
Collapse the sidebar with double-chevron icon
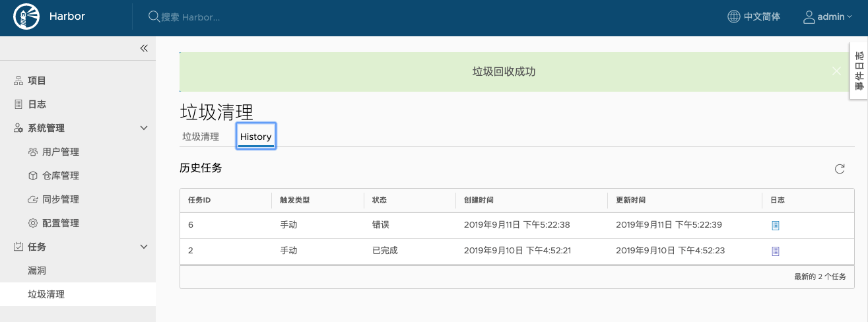144,48
